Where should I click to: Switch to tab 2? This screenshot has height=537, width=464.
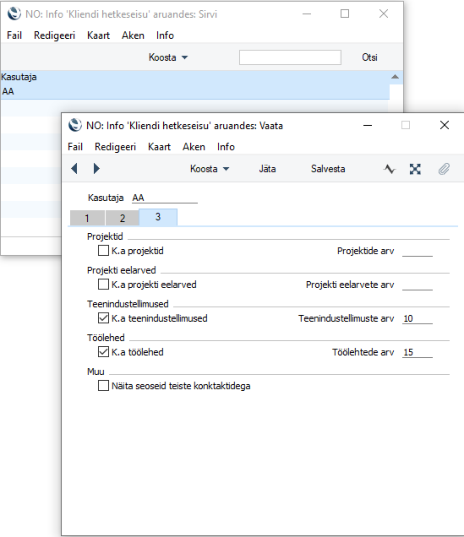click(122, 218)
